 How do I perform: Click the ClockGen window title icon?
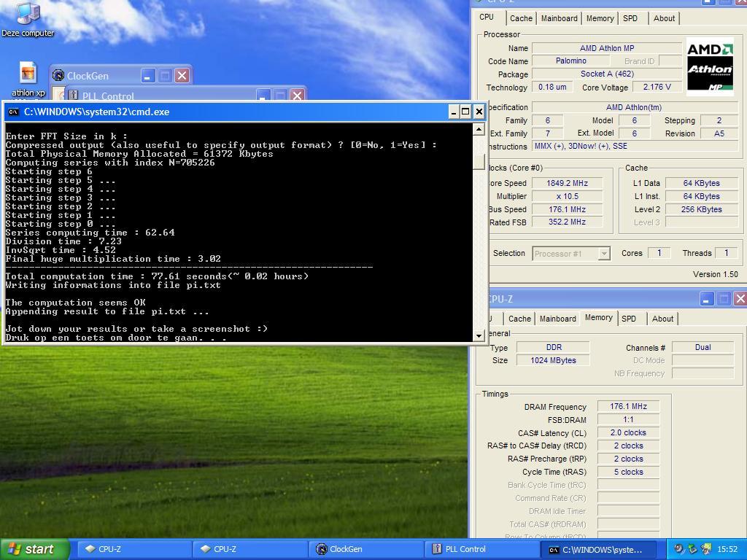click(x=58, y=75)
